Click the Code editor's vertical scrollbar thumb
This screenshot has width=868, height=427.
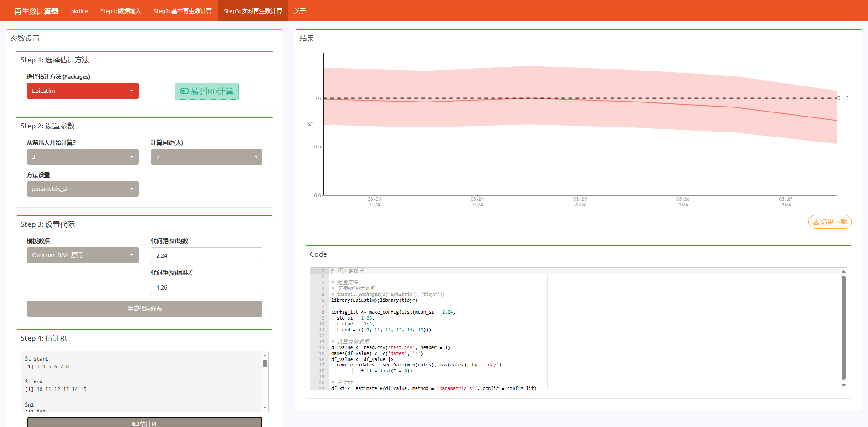pyautogui.click(x=843, y=327)
